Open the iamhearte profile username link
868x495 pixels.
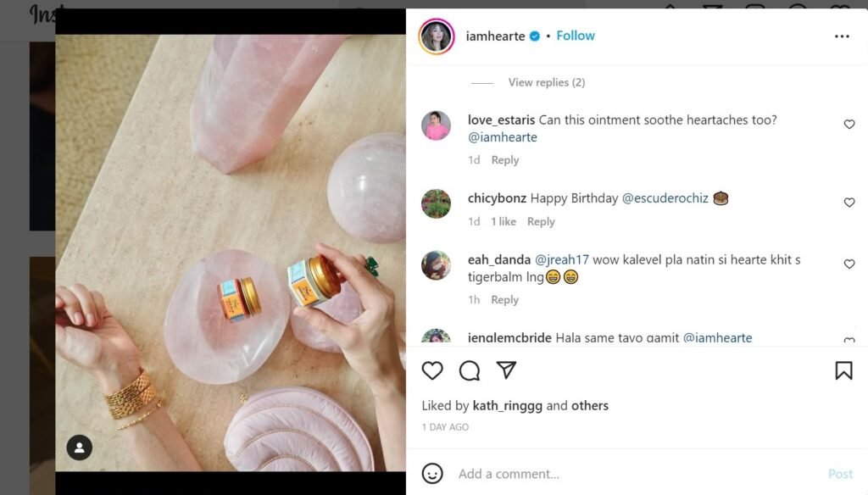tap(496, 36)
